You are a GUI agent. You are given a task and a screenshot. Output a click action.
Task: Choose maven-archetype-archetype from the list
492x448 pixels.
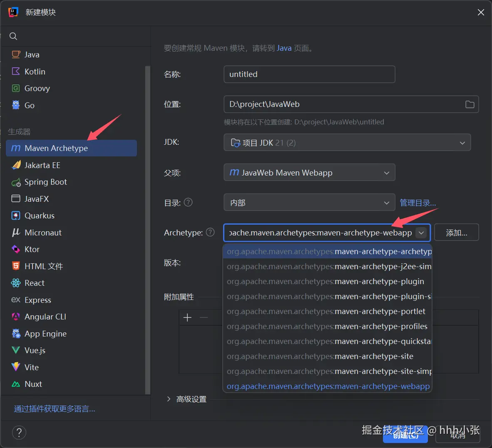point(327,251)
